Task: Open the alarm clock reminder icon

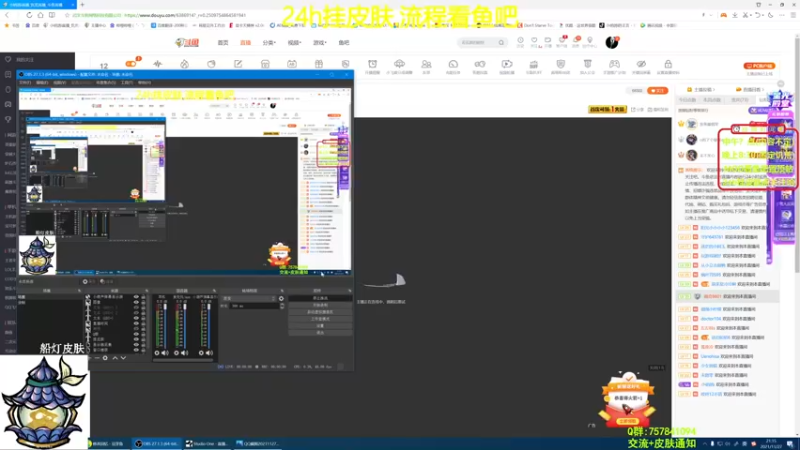Action: [x=372, y=64]
